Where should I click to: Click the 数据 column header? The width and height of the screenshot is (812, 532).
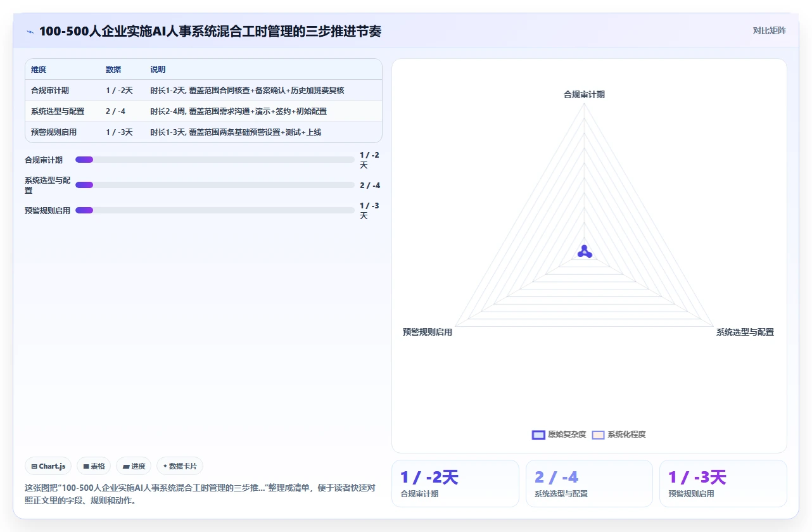[113, 70]
